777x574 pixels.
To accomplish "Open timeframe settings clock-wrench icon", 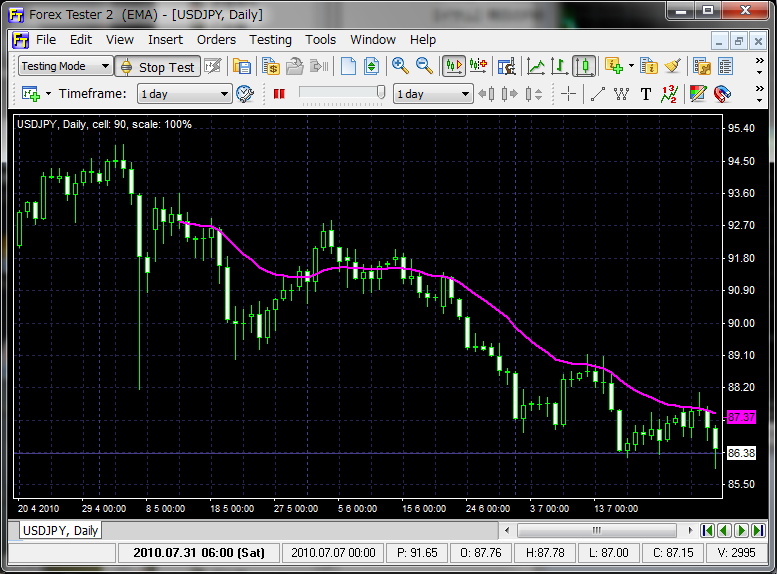I will click(245, 94).
